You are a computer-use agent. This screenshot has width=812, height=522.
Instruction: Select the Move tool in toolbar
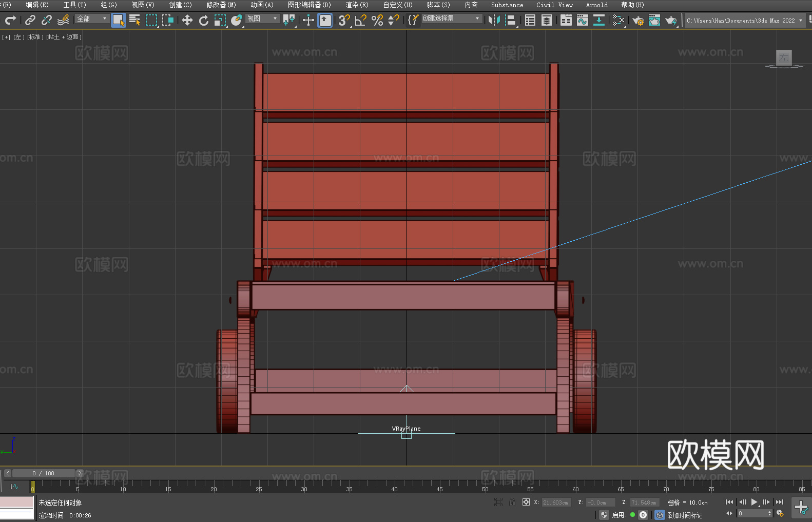(x=187, y=21)
